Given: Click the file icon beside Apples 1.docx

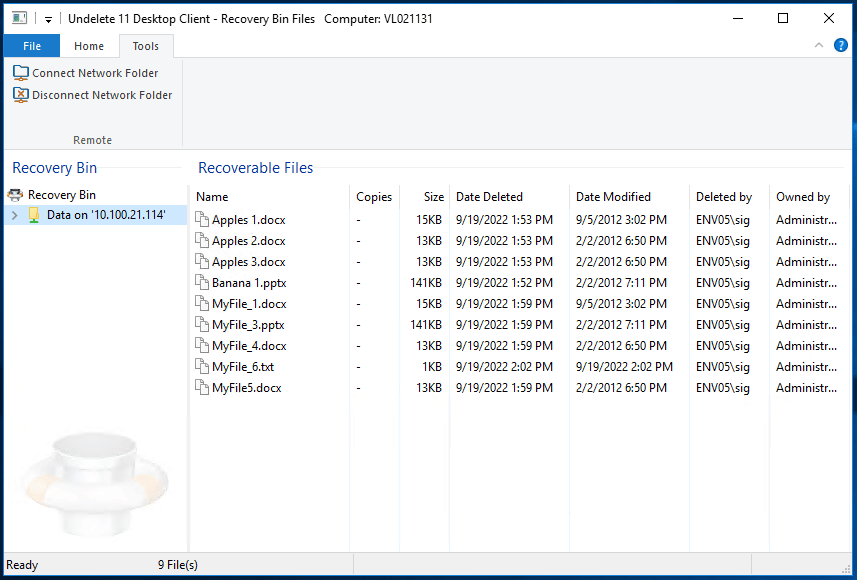Looking at the screenshot, I should (199, 219).
